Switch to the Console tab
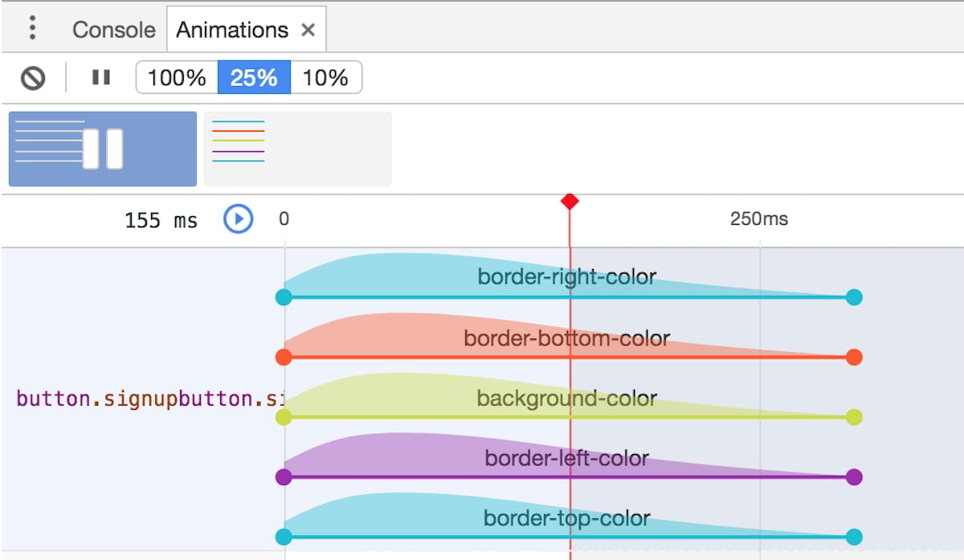 point(113,30)
